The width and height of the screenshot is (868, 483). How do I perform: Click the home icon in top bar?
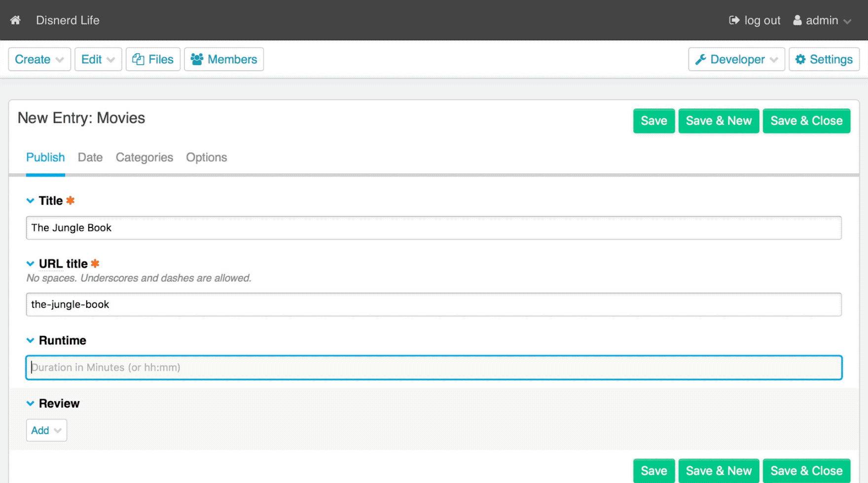pos(15,20)
